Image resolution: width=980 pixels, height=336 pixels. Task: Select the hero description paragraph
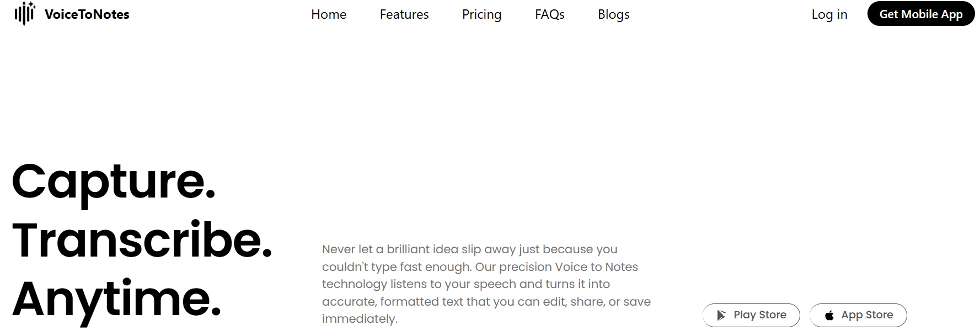pyautogui.click(x=486, y=284)
